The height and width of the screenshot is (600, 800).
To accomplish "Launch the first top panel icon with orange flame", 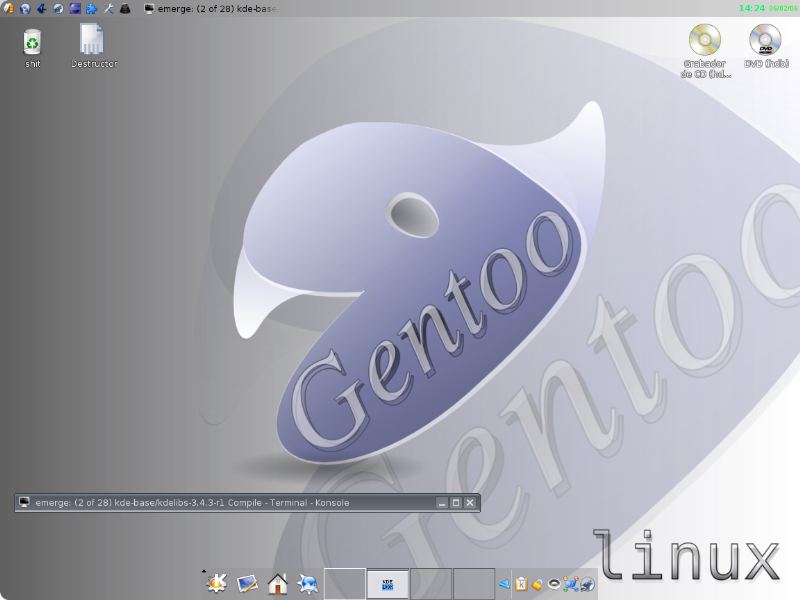I will (x=9, y=8).
